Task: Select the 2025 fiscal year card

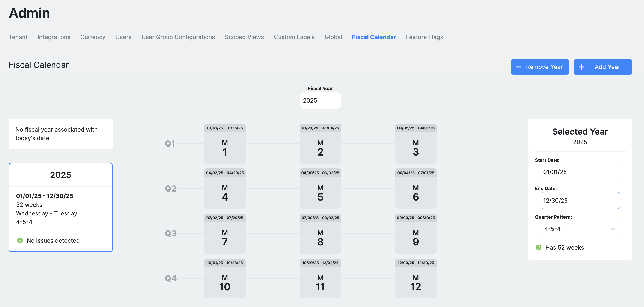Action: click(x=60, y=207)
